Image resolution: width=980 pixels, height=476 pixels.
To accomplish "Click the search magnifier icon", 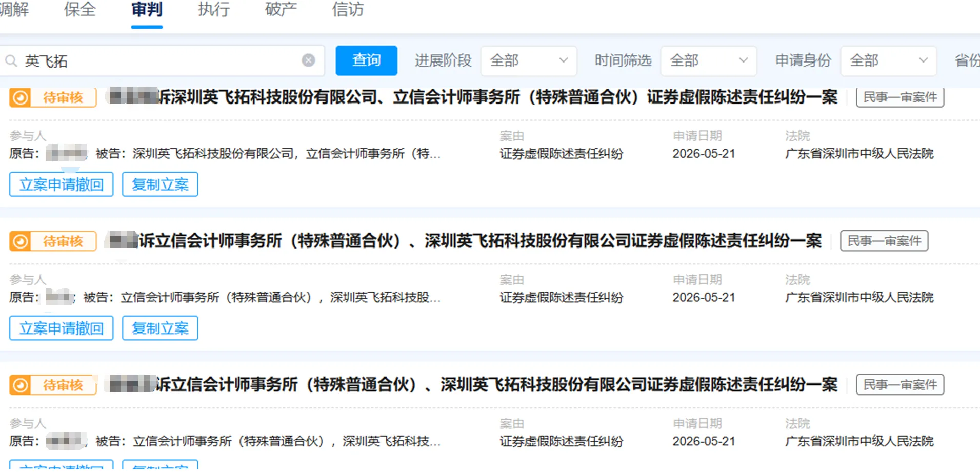I will (11, 61).
